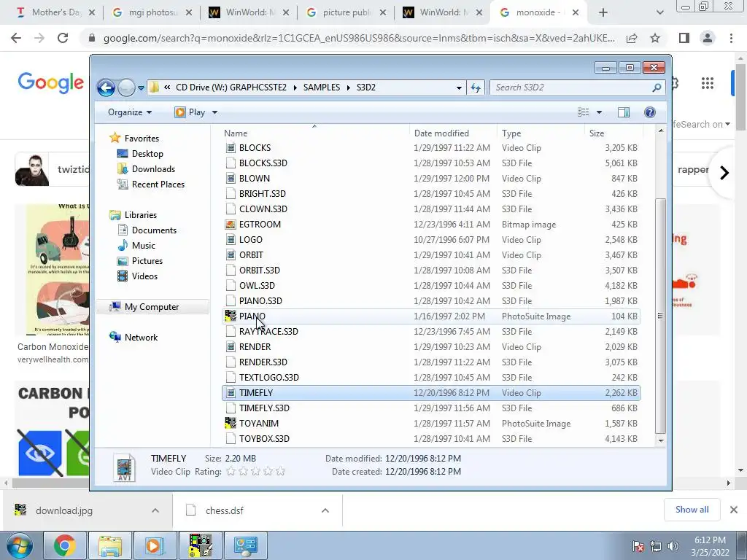Open the Chrome three-dot menu

[731, 38]
